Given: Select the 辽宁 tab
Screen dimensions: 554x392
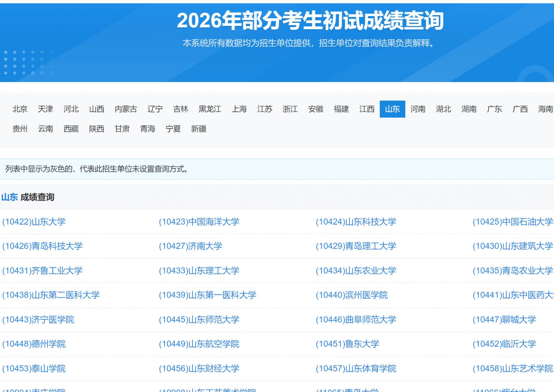Looking at the screenshot, I should [x=155, y=109].
